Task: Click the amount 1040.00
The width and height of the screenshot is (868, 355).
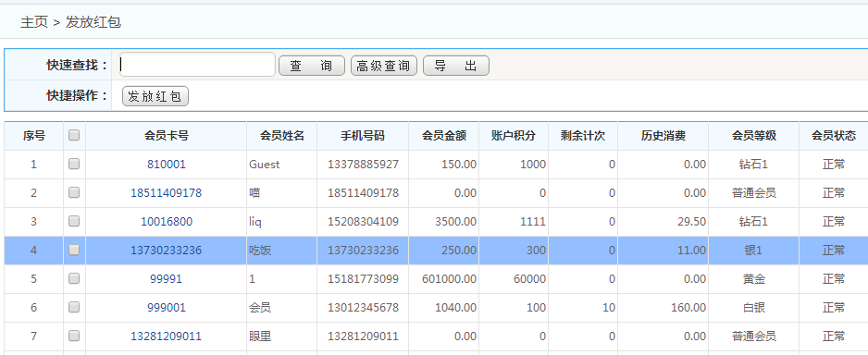Action: pyautogui.click(x=455, y=308)
